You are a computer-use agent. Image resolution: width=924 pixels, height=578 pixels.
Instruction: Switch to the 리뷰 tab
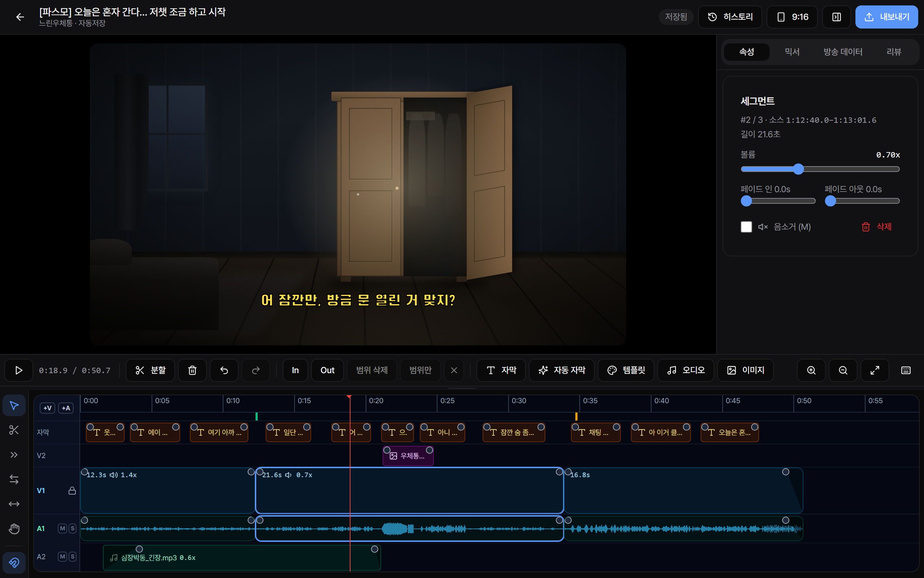tap(893, 52)
